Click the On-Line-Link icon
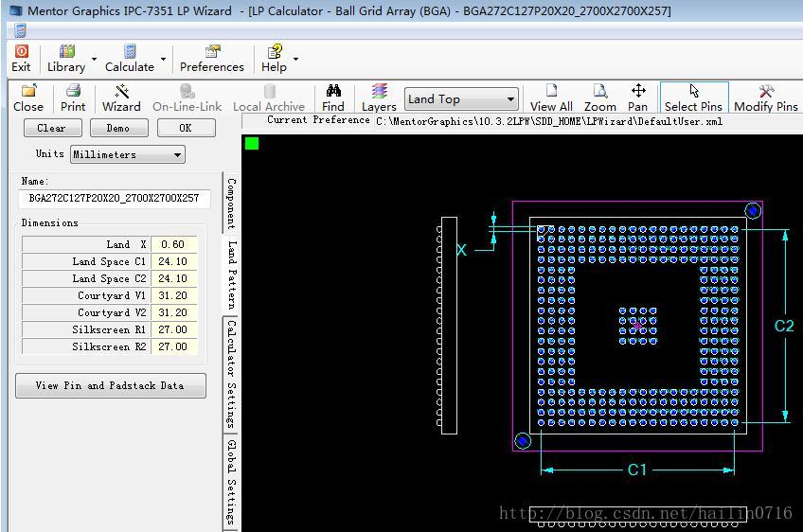The width and height of the screenshot is (803, 532). [187, 91]
